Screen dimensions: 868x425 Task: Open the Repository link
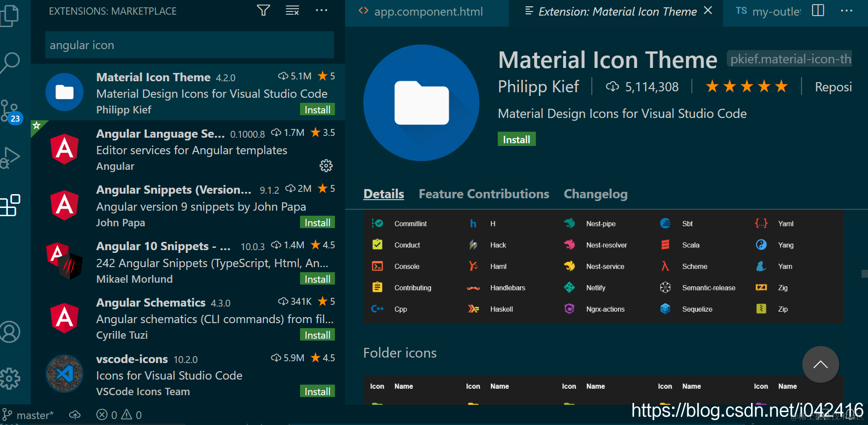click(x=833, y=87)
